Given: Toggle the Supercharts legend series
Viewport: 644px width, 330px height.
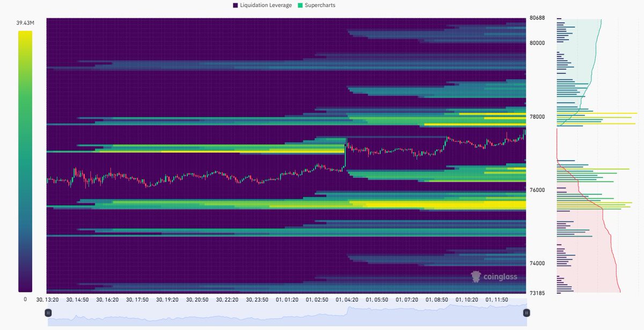Looking at the screenshot, I should pos(316,5).
